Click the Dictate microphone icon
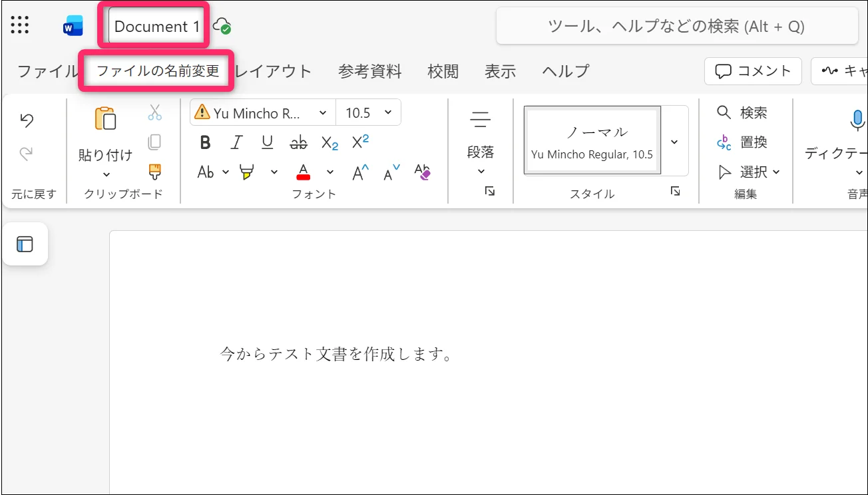The width and height of the screenshot is (868, 495). click(x=857, y=120)
